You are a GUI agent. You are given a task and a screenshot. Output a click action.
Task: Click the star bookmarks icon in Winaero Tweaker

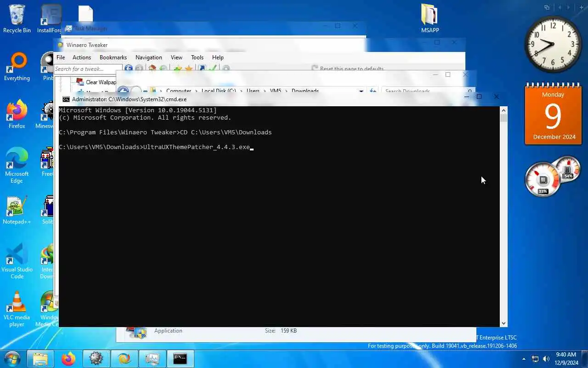(188, 69)
